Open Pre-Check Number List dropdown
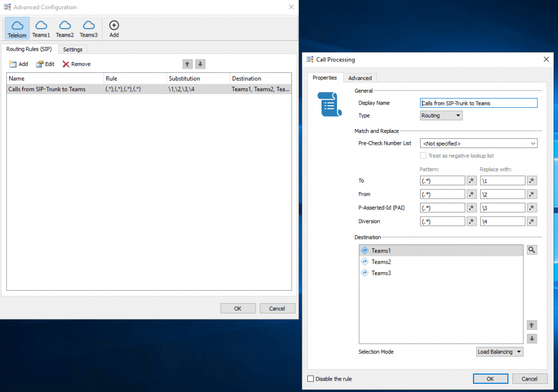 tap(478, 143)
